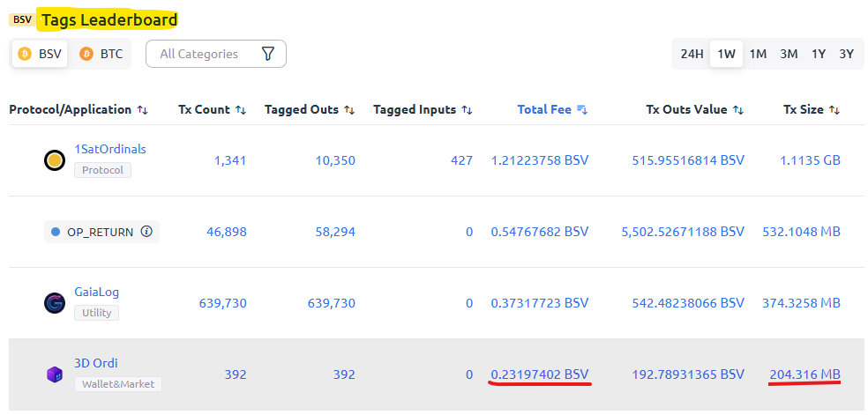Image resolution: width=868 pixels, height=415 pixels.
Task: Click 1SatOrdinals Tagged Inputs 427
Action: point(462,160)
